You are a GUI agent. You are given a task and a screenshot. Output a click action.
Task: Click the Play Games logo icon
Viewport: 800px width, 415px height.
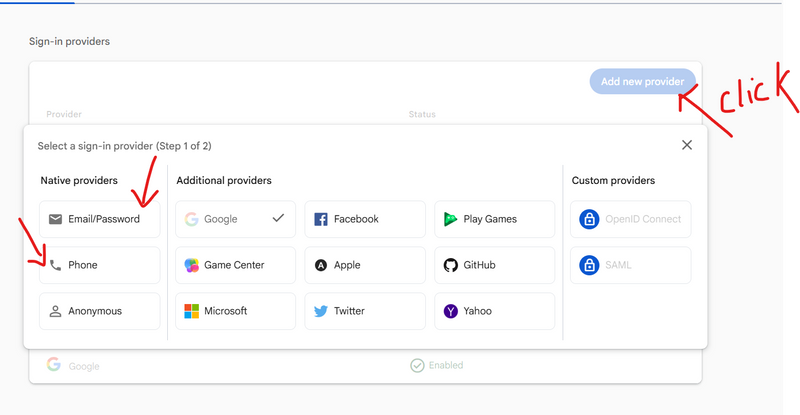coord(451,219)
